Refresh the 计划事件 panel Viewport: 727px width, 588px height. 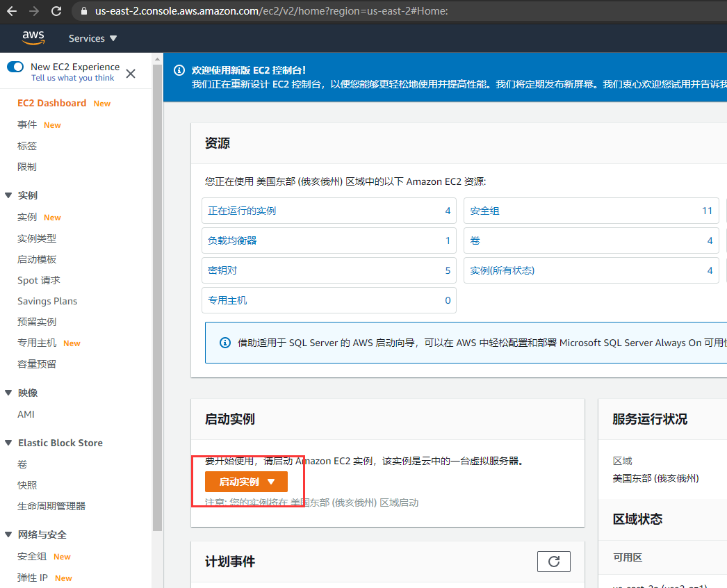click(554, 562)
